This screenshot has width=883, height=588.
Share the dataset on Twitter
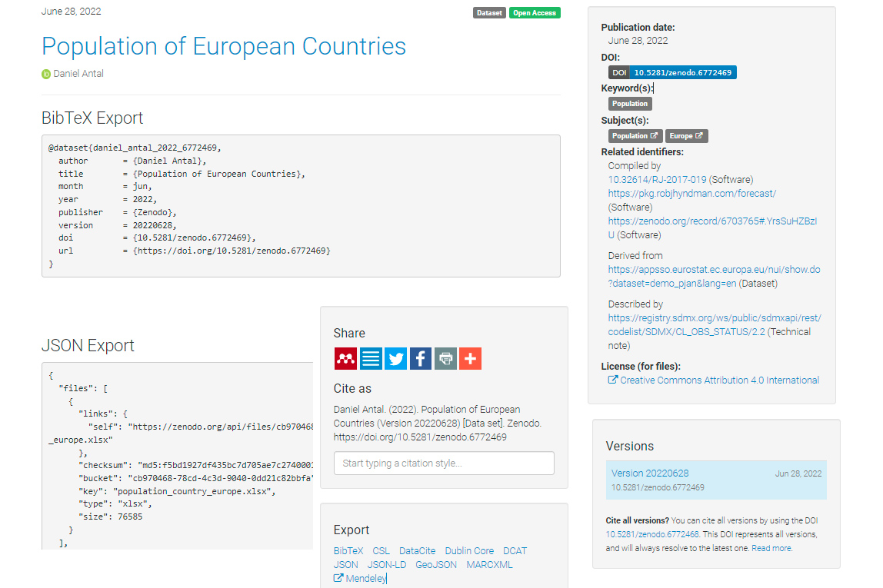(x=395, y=358)
